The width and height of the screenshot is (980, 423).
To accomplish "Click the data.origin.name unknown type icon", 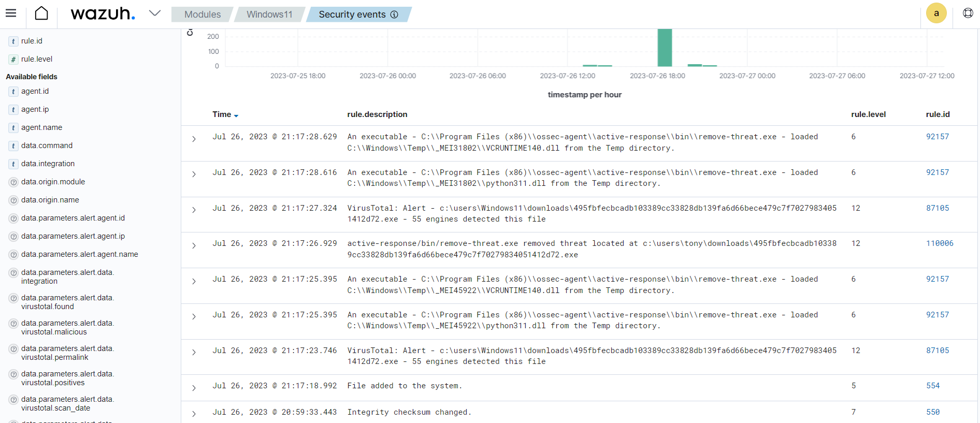I will [x=13, y=200].
